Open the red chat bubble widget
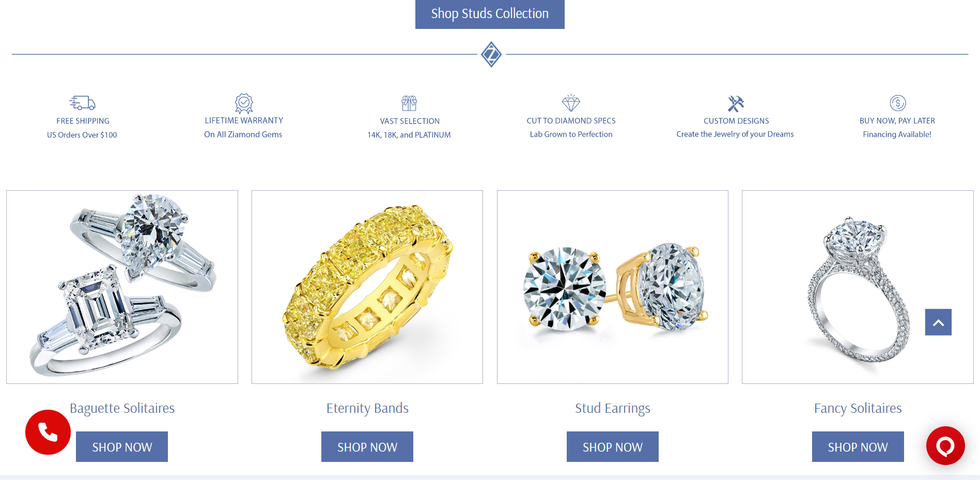980x480 pixels. click(945, 445)
